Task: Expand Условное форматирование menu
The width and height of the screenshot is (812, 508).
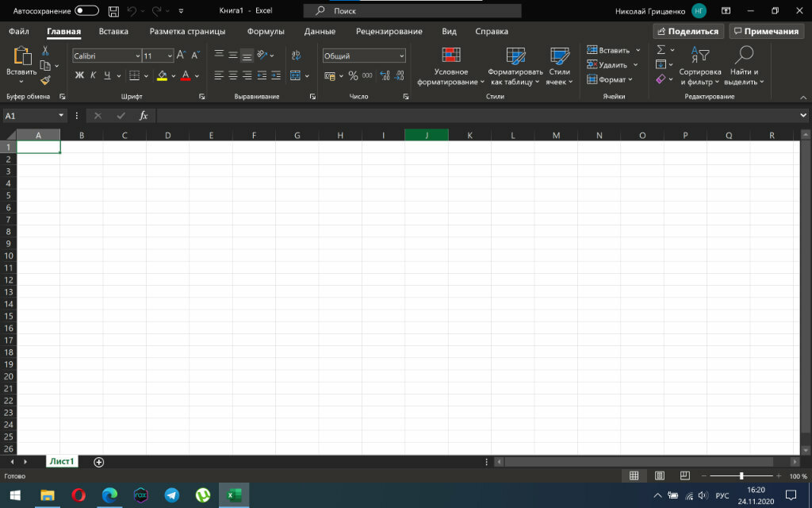Action: (450, 67)
